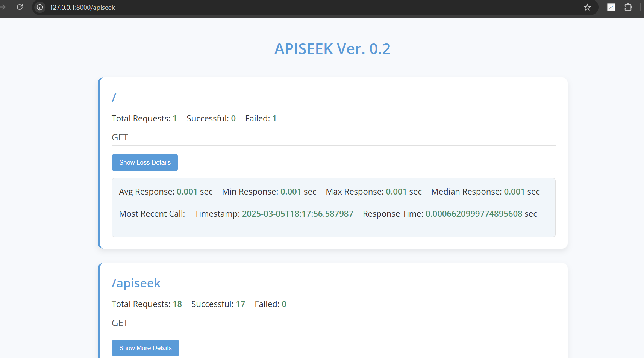Click the /apiseek endpoint title

tap(136, 283)
